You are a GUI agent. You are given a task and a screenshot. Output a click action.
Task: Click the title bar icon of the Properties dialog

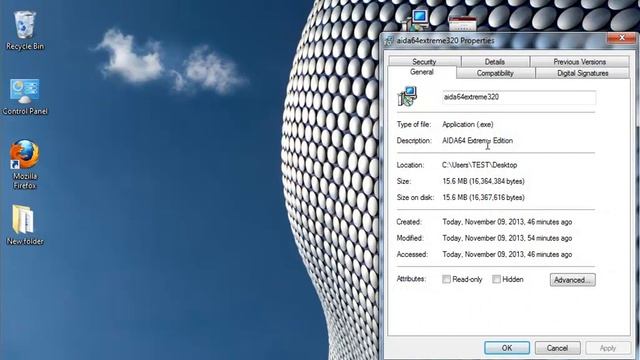click(x=389, y=41)
